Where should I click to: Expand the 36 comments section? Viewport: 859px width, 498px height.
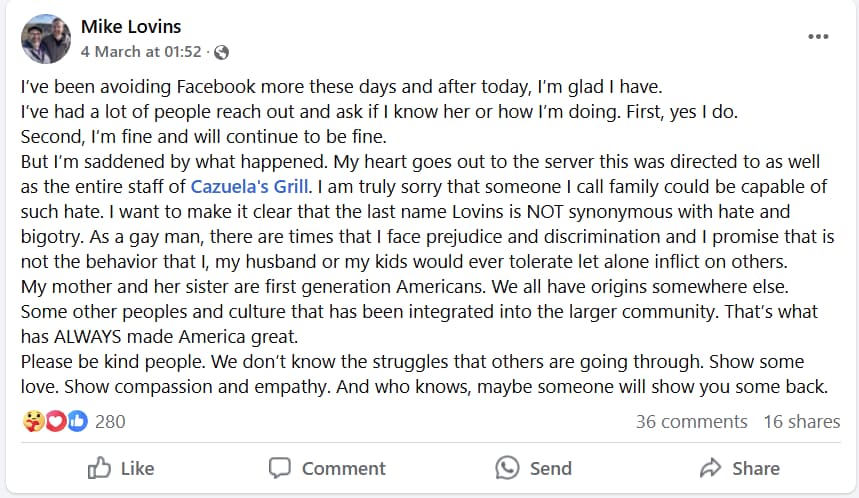(x=691, y=421)
